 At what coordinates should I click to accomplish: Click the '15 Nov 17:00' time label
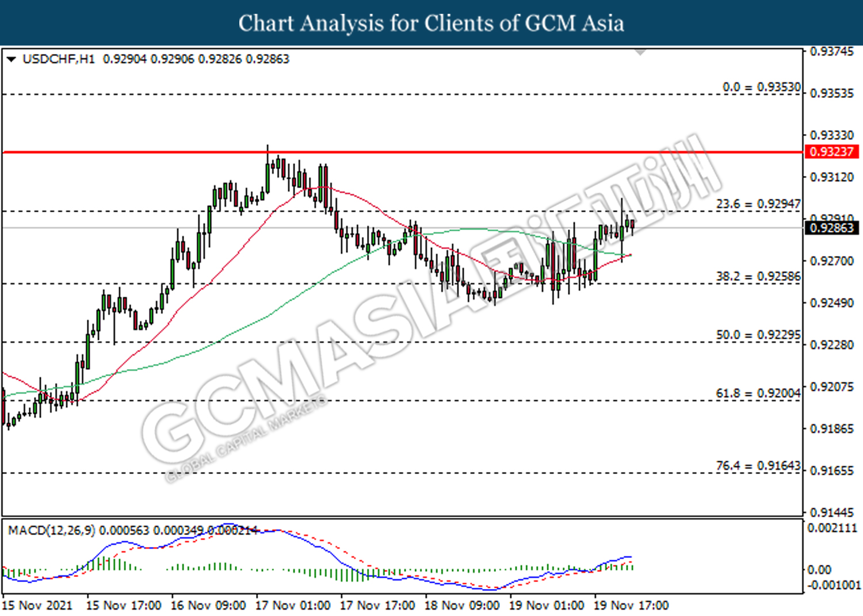coord(124,606)
